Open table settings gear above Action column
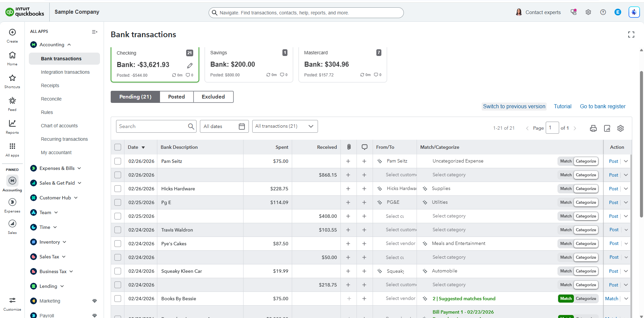Screen dimensions: 644x318 coord(621,128)
